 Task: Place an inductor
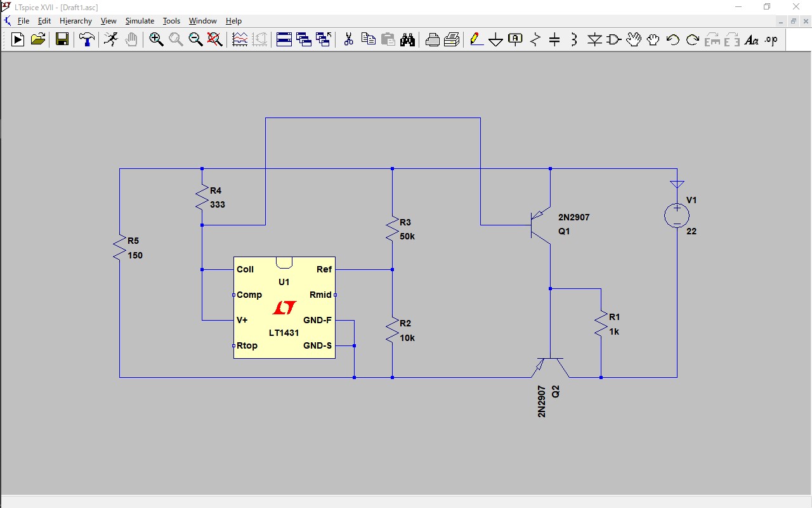pos(575,39)
